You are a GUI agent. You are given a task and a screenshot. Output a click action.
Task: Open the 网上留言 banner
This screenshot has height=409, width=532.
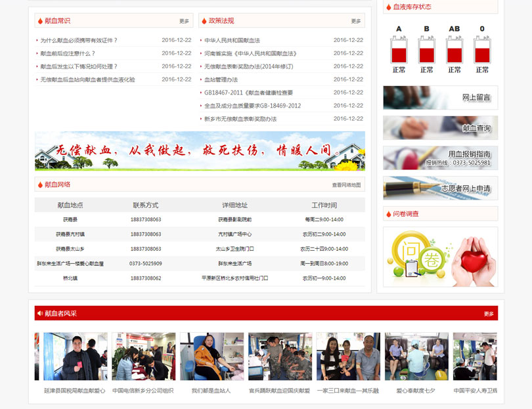440,97
